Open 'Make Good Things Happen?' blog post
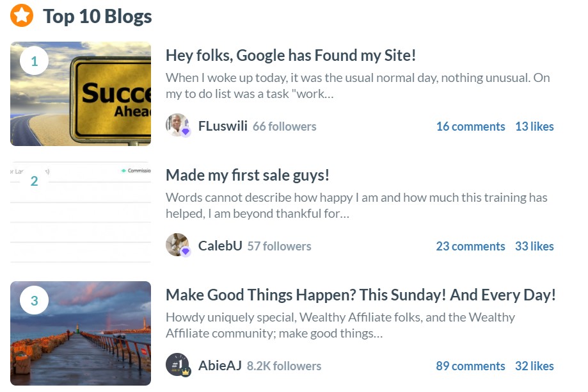This screenshot has height=392, width=588. click(360, 295)
